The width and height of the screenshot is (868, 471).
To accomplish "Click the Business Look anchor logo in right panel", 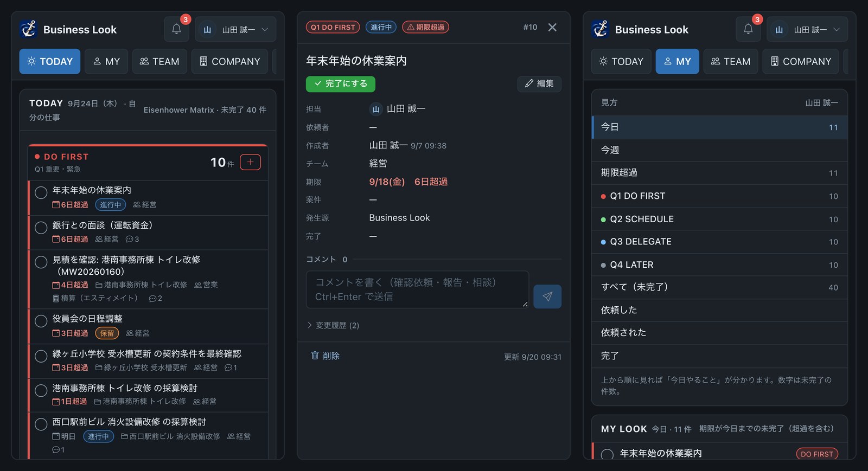I will pos(600,29).
